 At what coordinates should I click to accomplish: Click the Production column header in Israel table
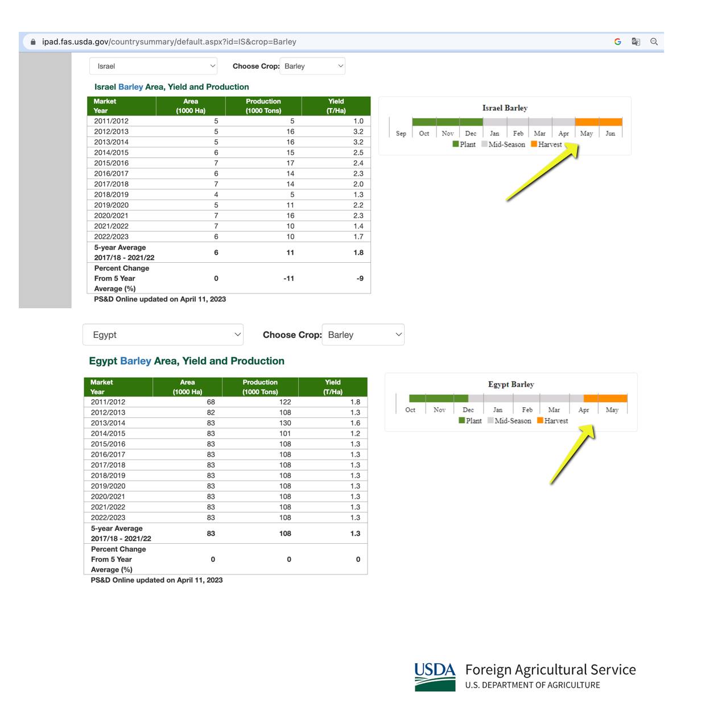point(263,106)
